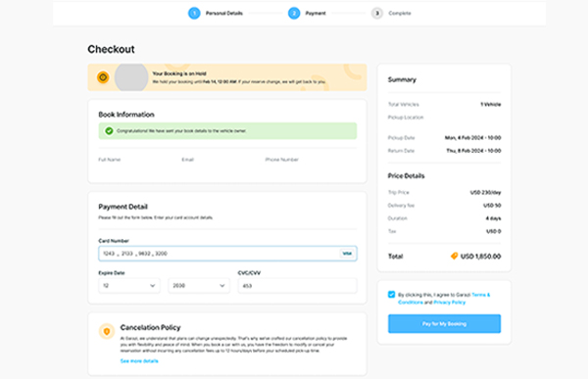Click the 'Email' label in Book Information
The height and width of the screenshot is (379, 588).
187,160
